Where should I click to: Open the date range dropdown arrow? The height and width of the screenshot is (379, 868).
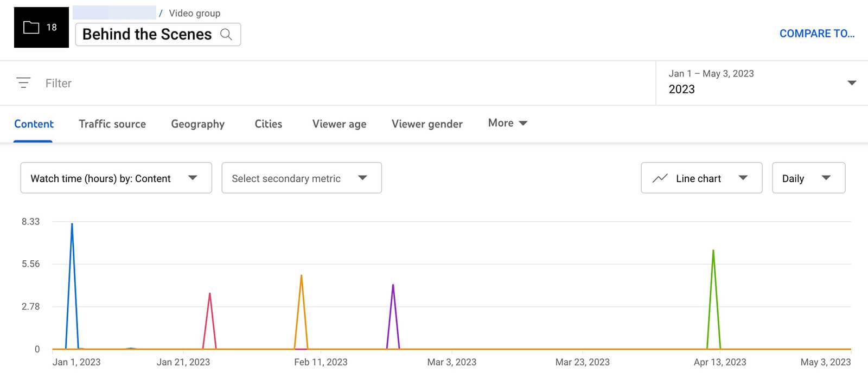pyautogui.click(x=851, y=83)
